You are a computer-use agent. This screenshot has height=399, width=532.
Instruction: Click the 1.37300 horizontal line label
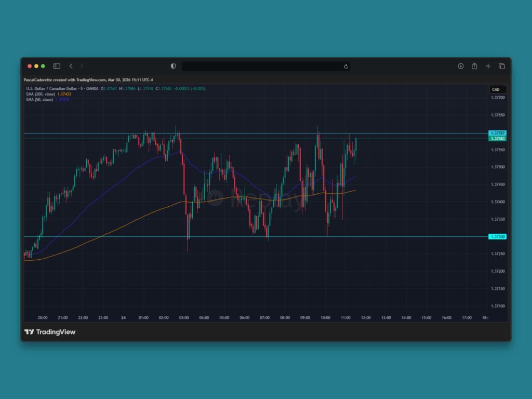[497, 236]
